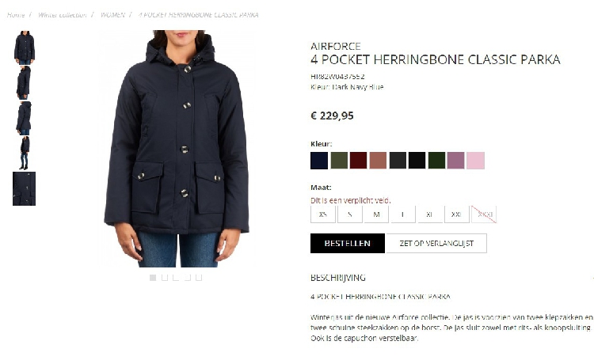The width and height of the screenshot is (594, 364).
Task: Jump to last image carousel dot
Action: (199, 278)
